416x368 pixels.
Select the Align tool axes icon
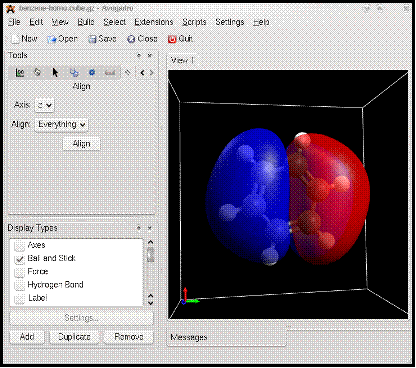coord(20,72)
